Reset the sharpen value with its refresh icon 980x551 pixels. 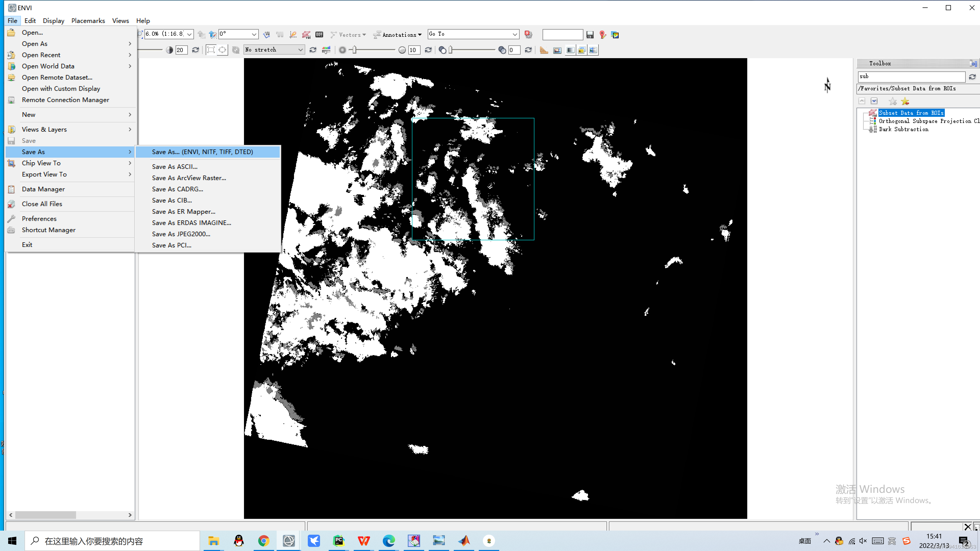(428, 50)
